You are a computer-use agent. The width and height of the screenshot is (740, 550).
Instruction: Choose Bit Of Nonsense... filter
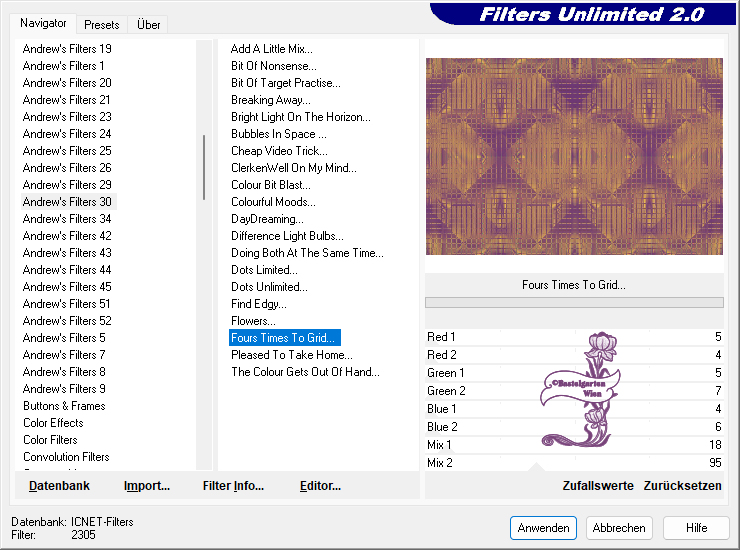point(274,66)
